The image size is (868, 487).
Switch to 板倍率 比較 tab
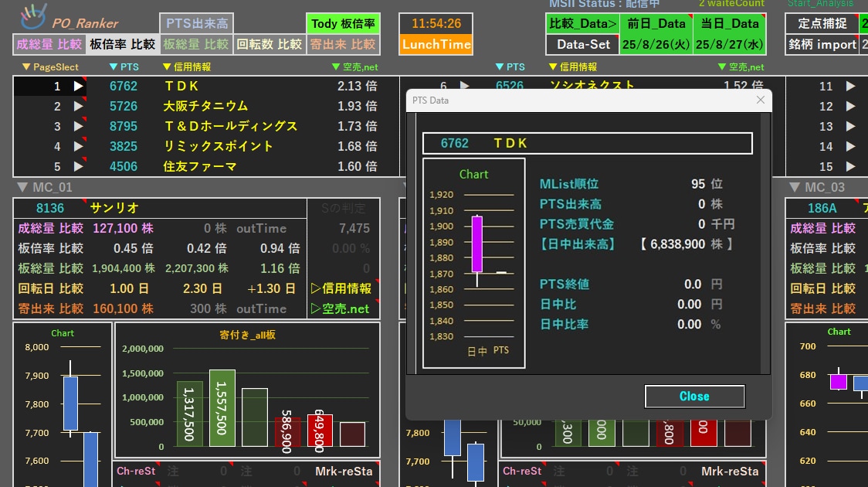point(122,44)
